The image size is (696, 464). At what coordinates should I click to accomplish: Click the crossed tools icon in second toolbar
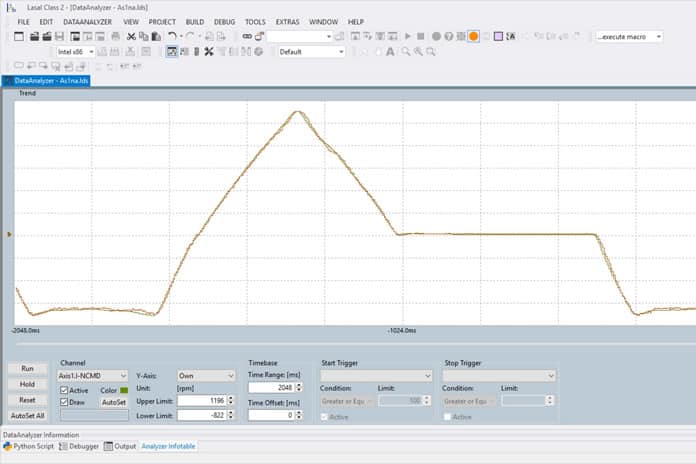pos(209,52)
